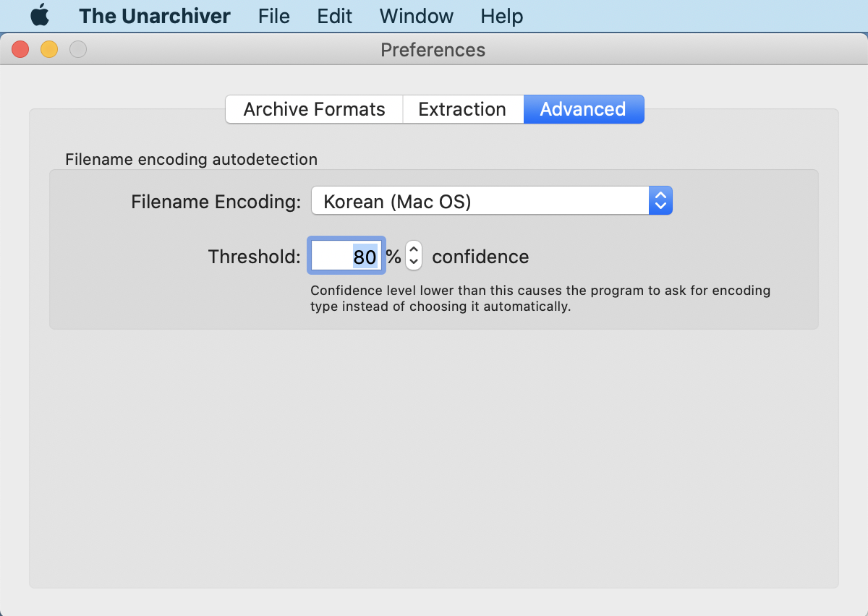The image size is (868, 616).
Task: Click the confidence level description text
Action: point(540,299)
